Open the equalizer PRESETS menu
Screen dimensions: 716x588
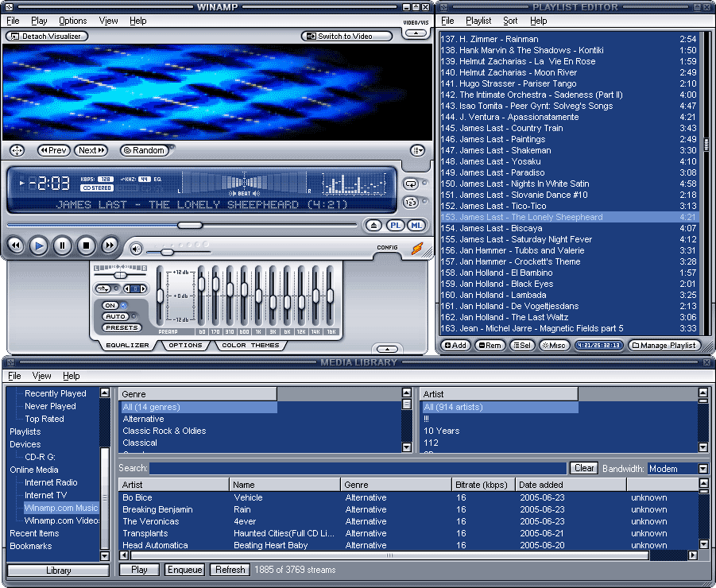(122, 327)
